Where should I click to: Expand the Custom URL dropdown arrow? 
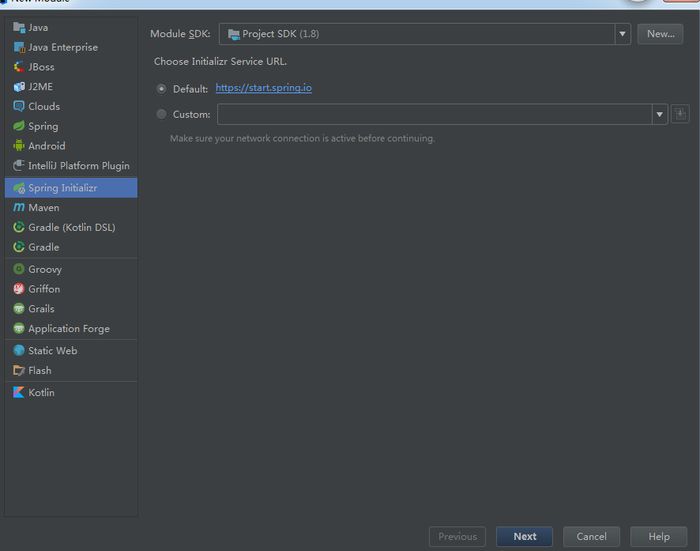coord(660,115)
